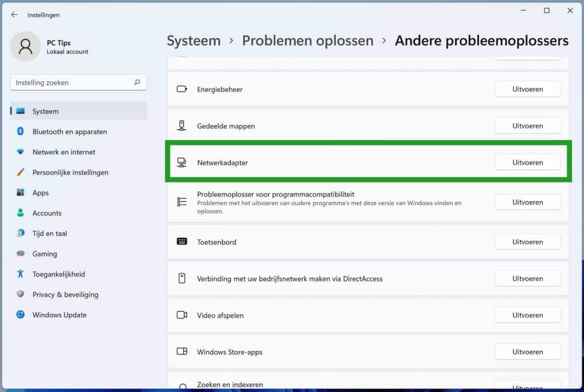Select Accounts in the sidebar
This screenshot has height=392, width=584.
pyautogui.click(x=79, y=213)
